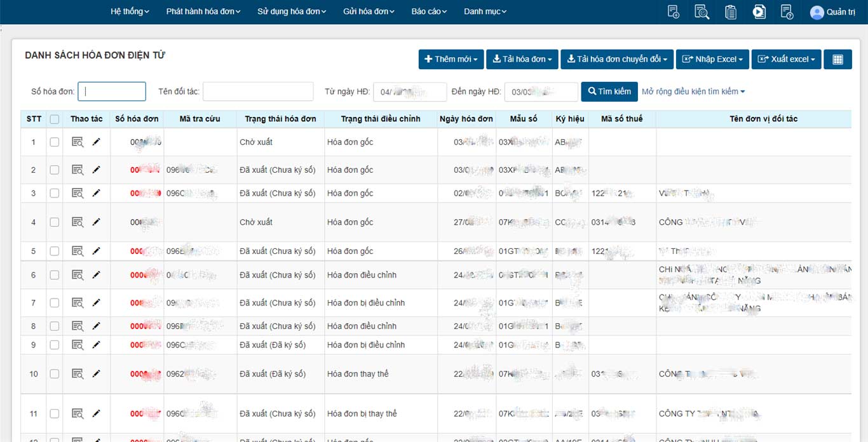
Task: Tick the checkbox for row 10
Action: (55, 374)
